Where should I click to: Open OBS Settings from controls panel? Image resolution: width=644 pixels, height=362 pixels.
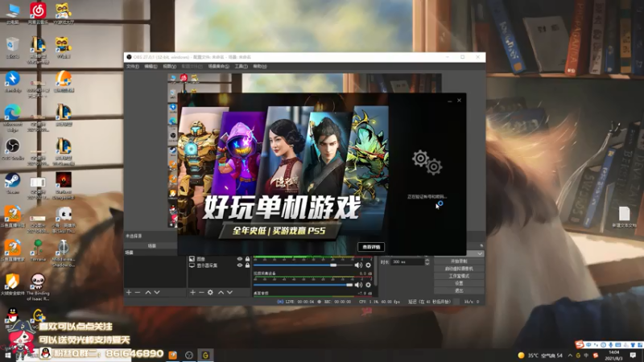point(459,283)
